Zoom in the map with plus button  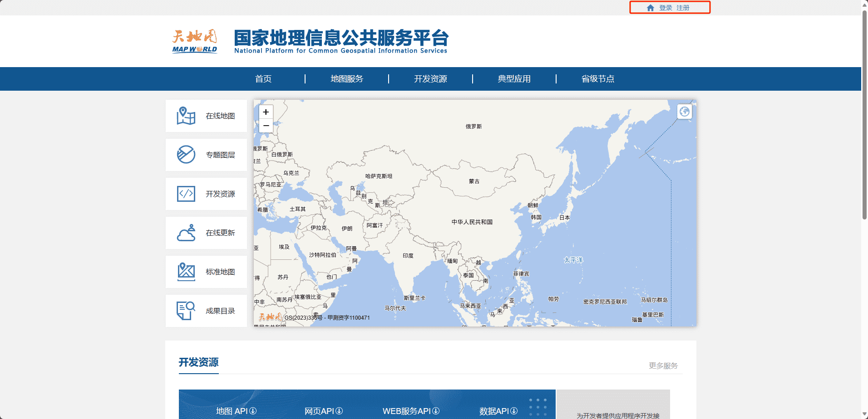tap(266, 112)
